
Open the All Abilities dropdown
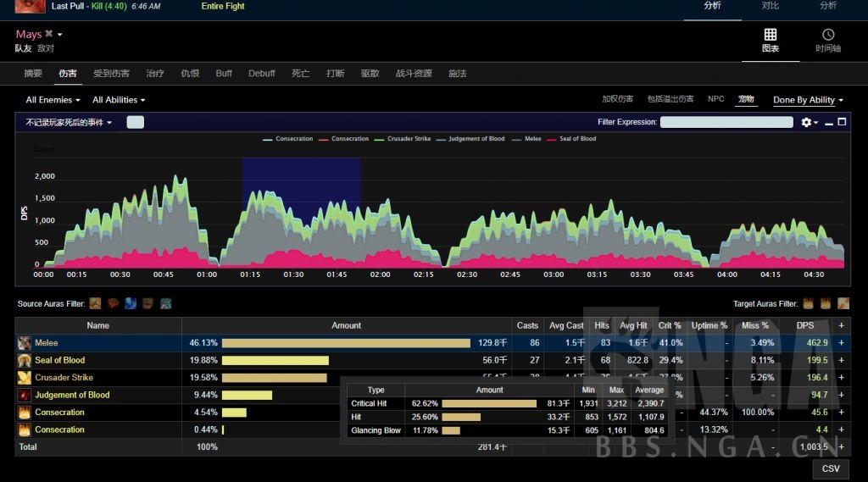pyautogui.click(x=119, y=100)
